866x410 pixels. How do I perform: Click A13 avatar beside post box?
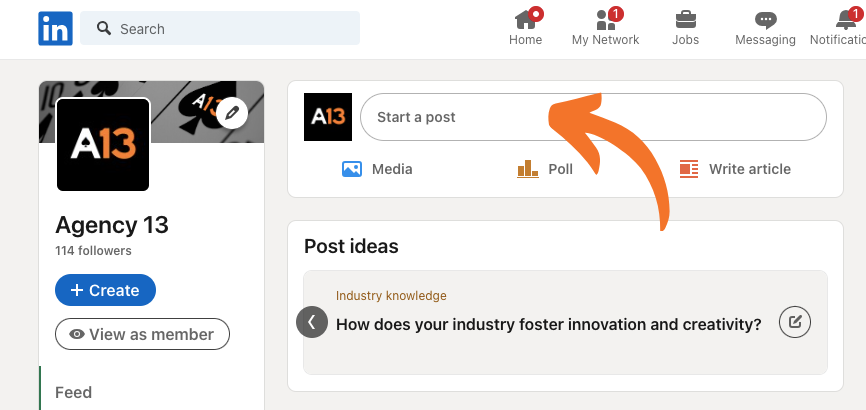click(x=328, y=117)
